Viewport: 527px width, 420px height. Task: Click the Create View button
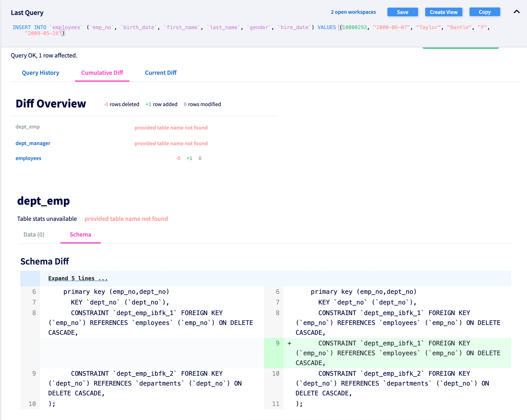tap(444, 12)
